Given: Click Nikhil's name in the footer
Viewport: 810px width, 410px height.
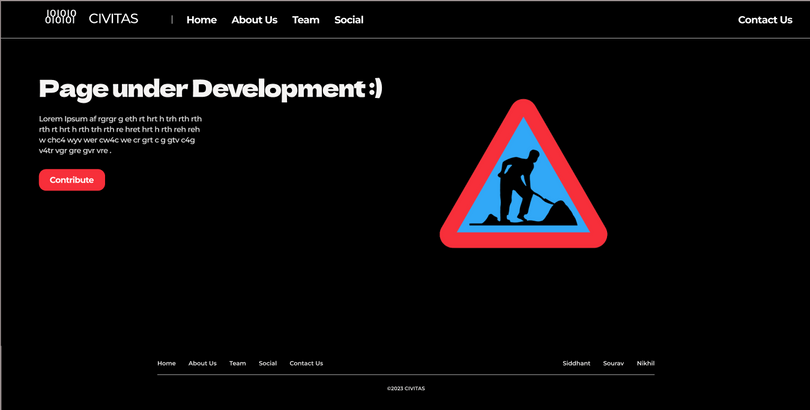Looking at the screenshot, I should coord(646,363).
